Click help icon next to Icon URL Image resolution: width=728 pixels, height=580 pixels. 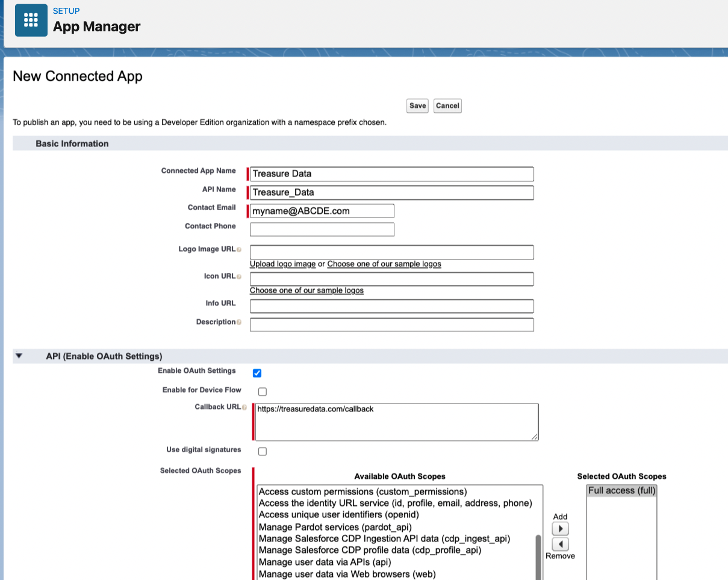[x=240, y=276]
